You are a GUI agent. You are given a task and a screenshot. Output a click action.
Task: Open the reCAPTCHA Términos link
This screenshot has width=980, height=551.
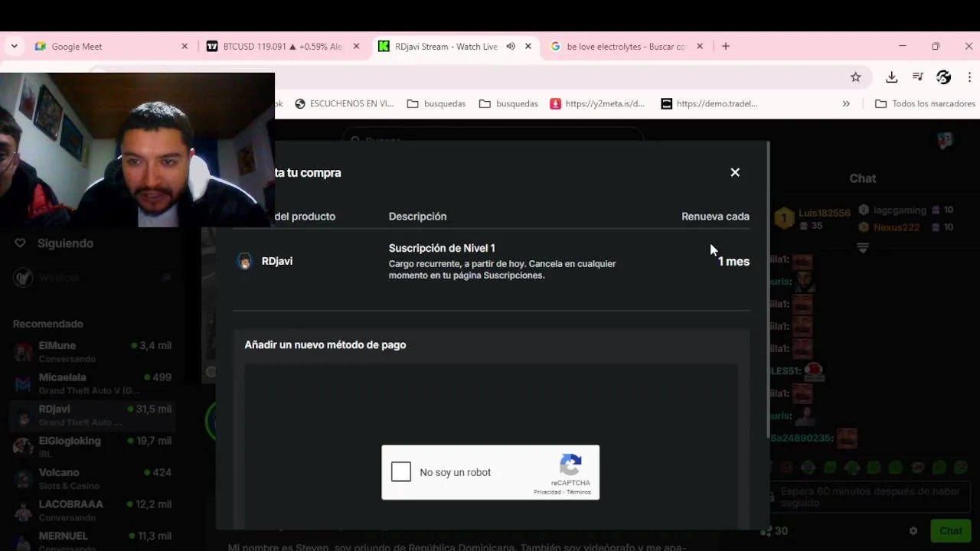coord(579,492)
